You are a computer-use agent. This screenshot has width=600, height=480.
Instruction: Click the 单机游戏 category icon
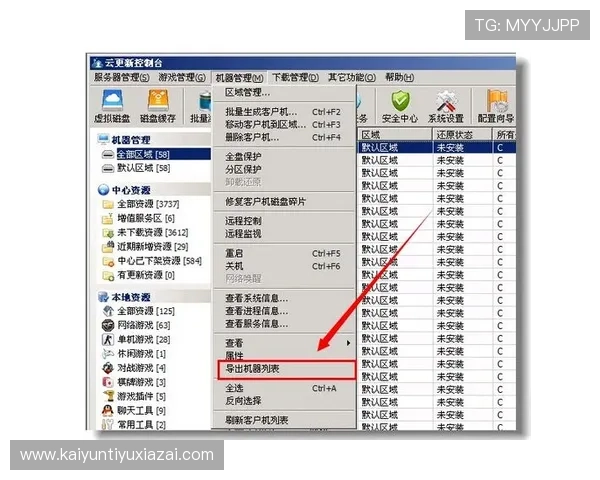(108, 340)
